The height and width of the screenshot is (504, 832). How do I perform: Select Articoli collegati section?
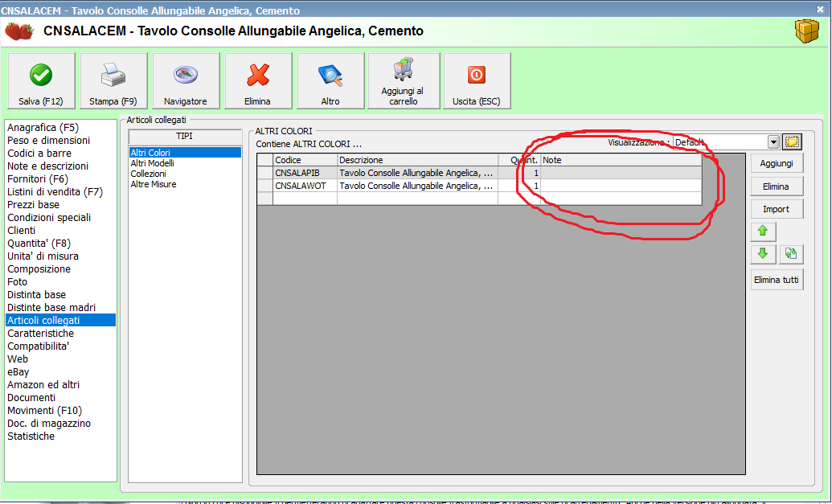point(60,321)
